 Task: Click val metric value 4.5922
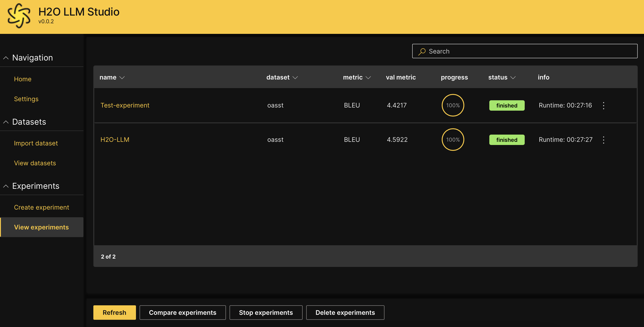pos(397,140)
